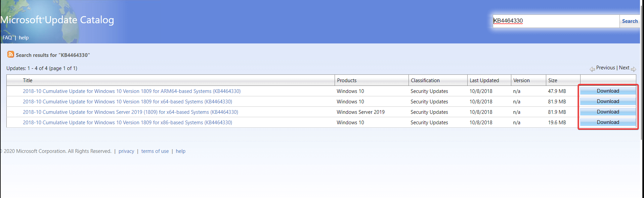Sort by the Version column header
Viewport: 644px width, 198px height.
click(x=521, y=80)
